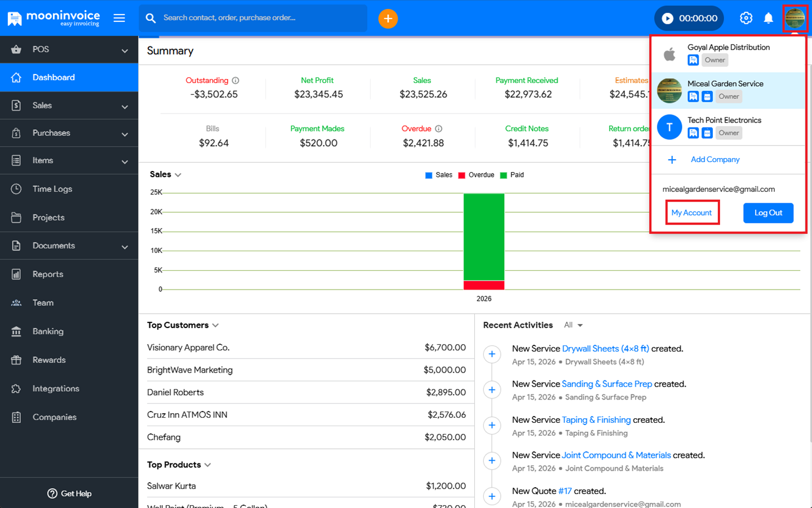812x508 pixels.
Task: Click the Log Out button
Action: pos(768,213)
